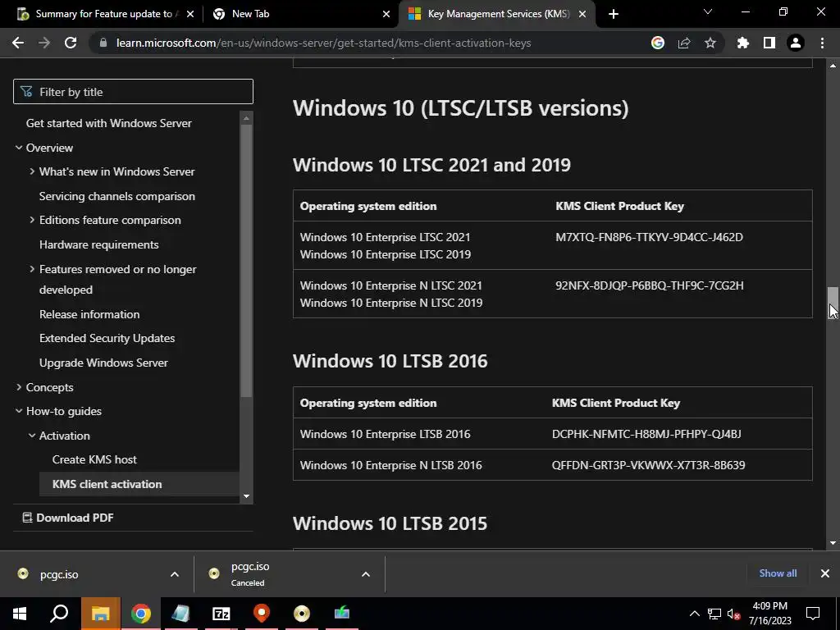This screenshot has height=630, width=840.
Task: Share this page via share icon
Action: tap(684, 43)
